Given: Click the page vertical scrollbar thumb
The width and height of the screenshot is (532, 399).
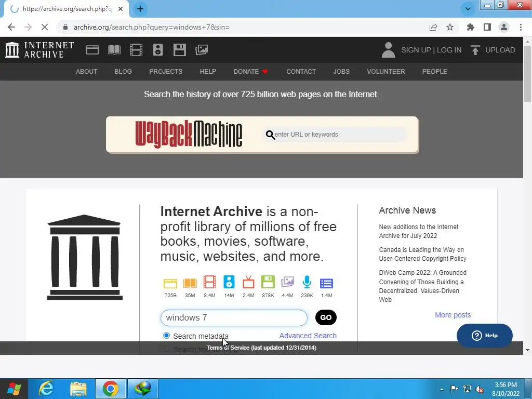Looking at the screenshot, I should pos(527,73).
